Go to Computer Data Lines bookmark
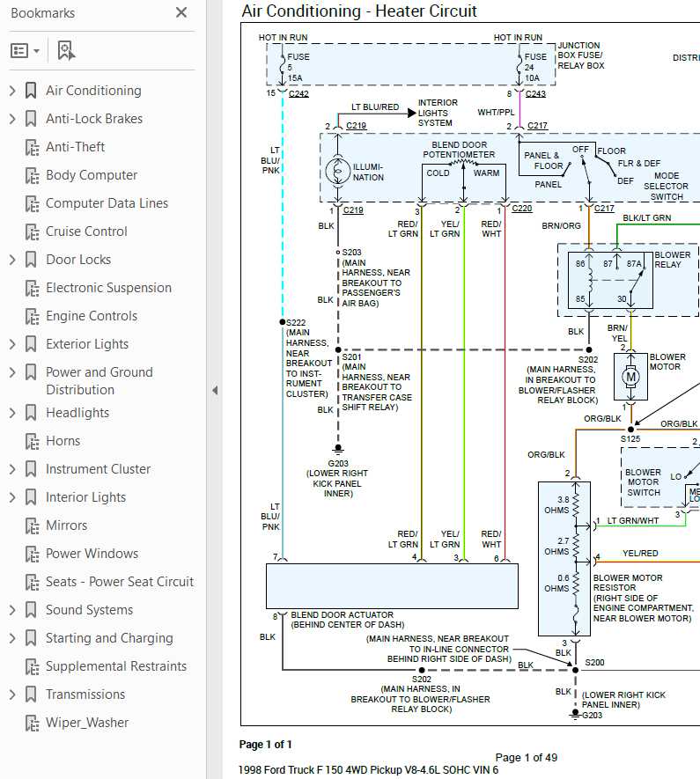The height and width of the screenshot is (779, 700). point(107,203)
